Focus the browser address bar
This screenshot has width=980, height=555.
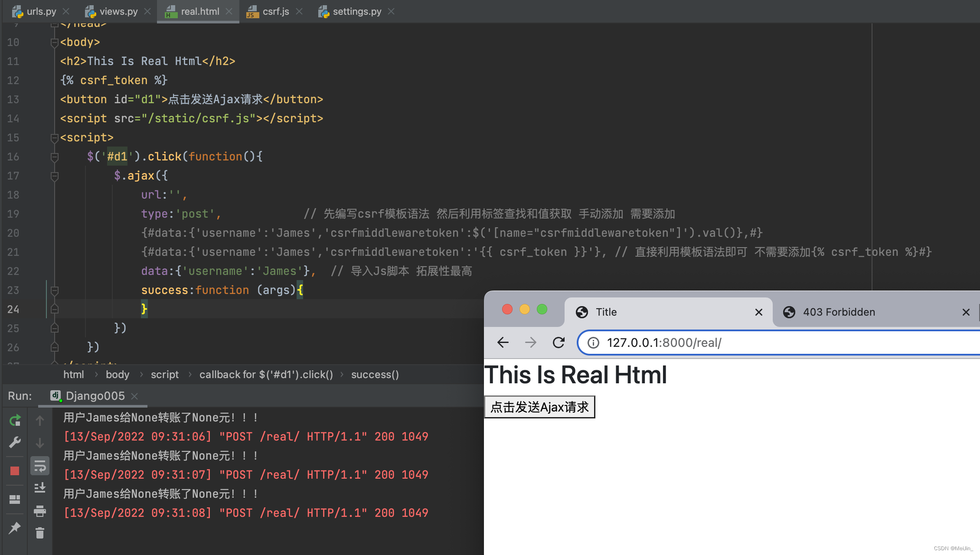coord(779,343)
